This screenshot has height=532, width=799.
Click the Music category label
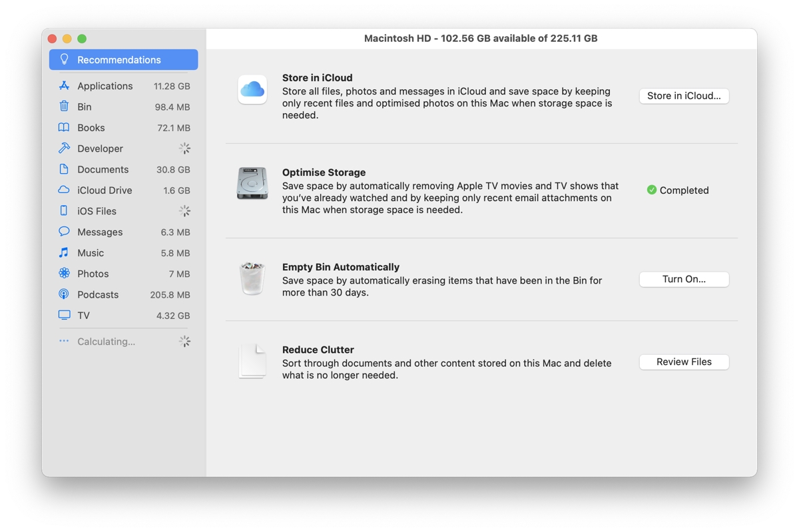pyautogui.click(x=91, y=252)
